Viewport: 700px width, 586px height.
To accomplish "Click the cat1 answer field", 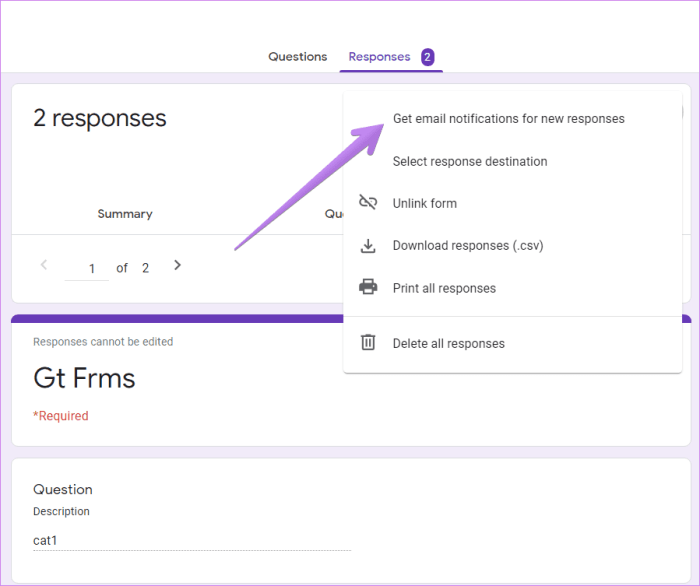I will 191,541.
